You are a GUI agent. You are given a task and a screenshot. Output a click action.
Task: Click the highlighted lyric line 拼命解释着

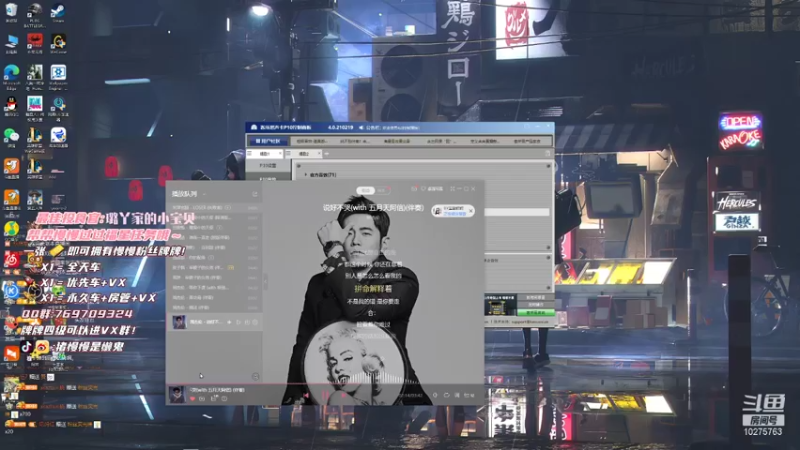point(373,289)
